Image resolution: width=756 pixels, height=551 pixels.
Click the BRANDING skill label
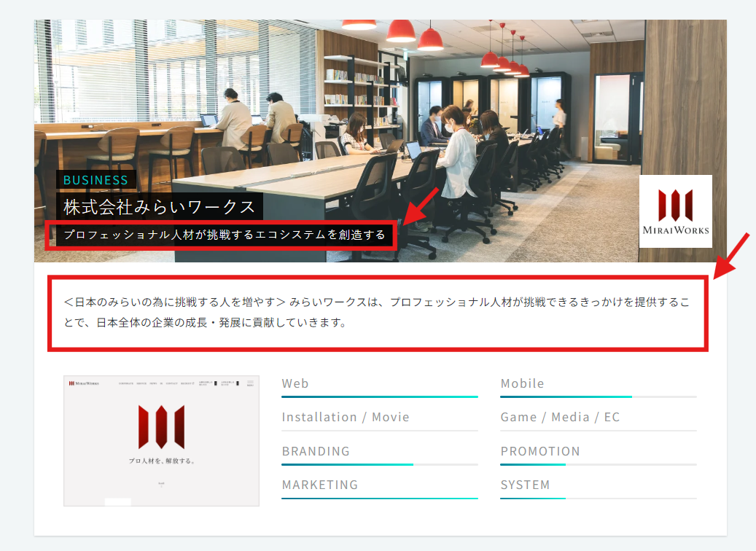coord(316,451)
